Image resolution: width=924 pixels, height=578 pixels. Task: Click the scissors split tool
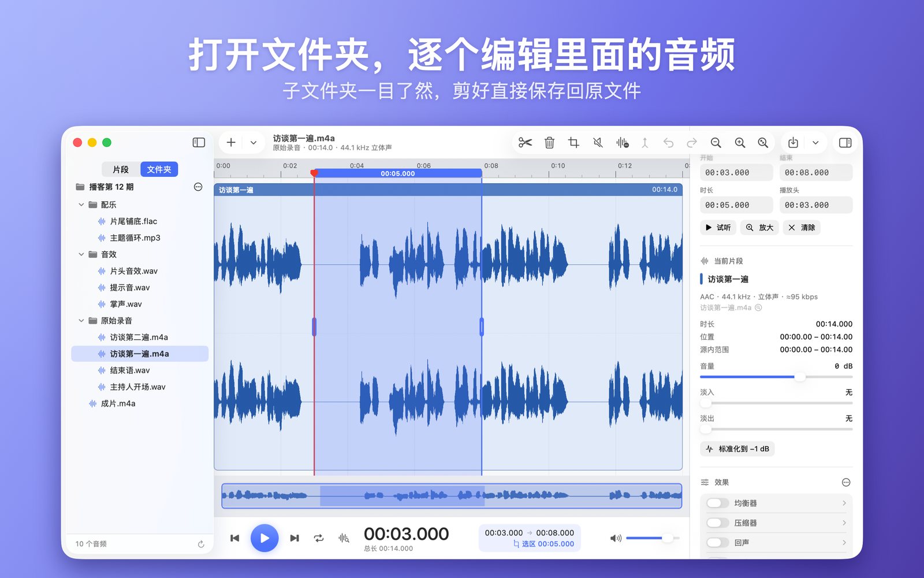click(x=525, y=143)
